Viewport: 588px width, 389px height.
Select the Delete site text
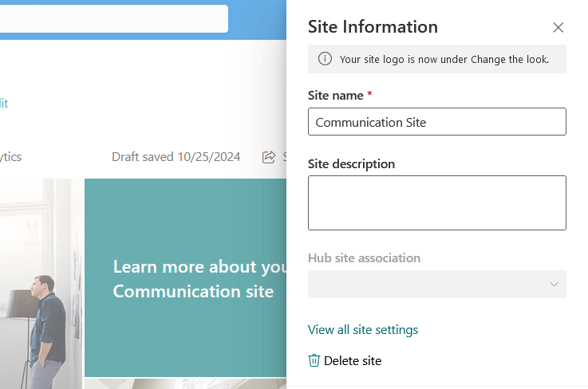(353, 361)
